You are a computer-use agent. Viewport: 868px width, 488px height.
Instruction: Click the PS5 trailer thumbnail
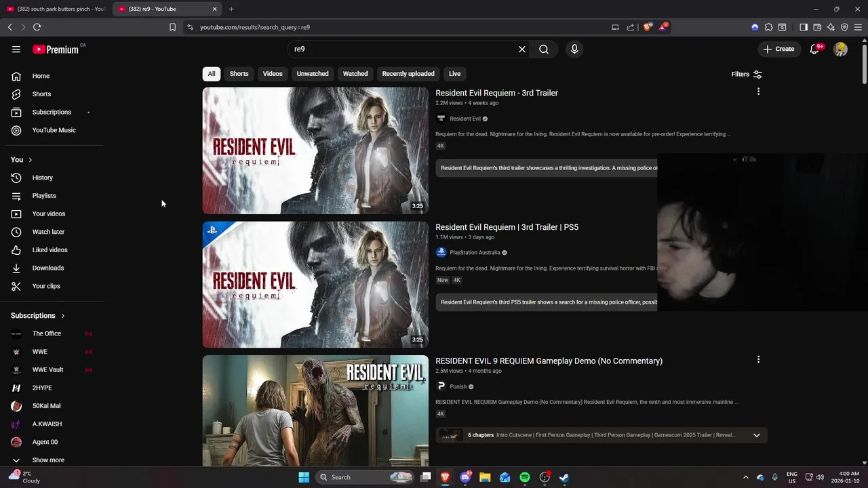coord(315,285)
